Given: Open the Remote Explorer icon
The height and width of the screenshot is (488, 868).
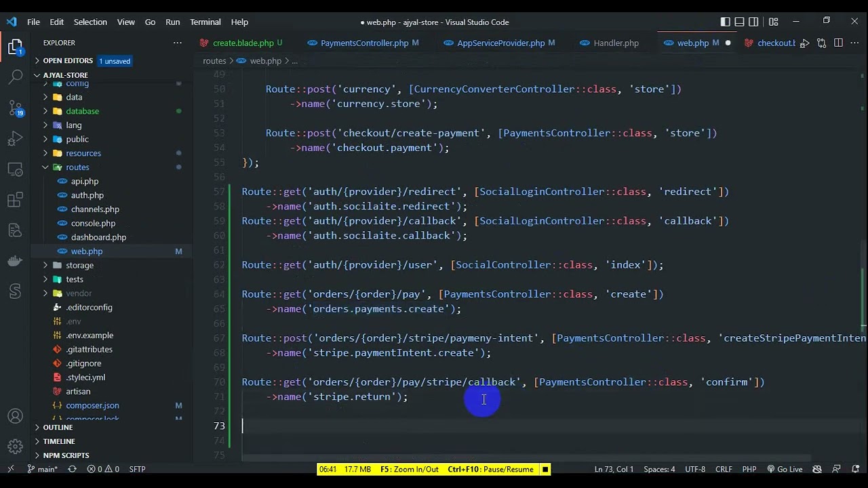Looking at the screenshot, I should tap(15, 169).
